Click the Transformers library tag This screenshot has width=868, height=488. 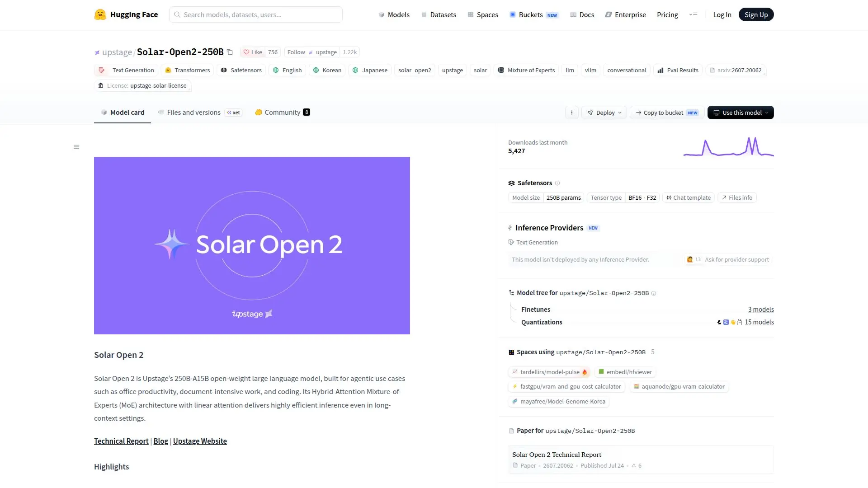click(x=188, y=70)
